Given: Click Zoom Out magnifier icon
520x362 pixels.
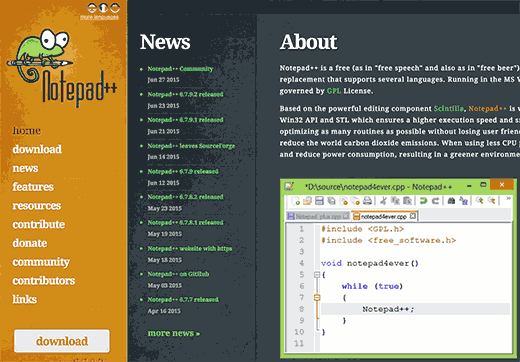Looking at the screenshot, I should [491, 201].
